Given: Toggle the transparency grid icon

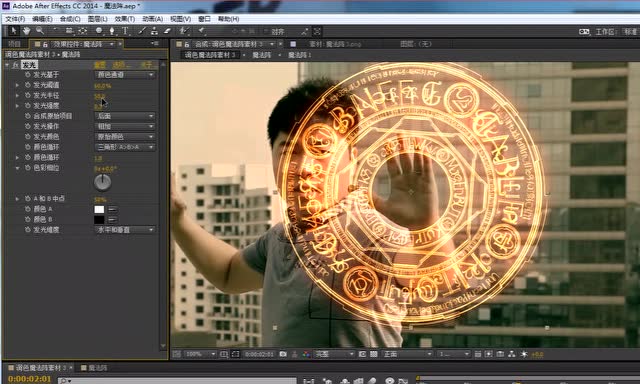Looking at the screenshot, I should [x=373, y=354].
